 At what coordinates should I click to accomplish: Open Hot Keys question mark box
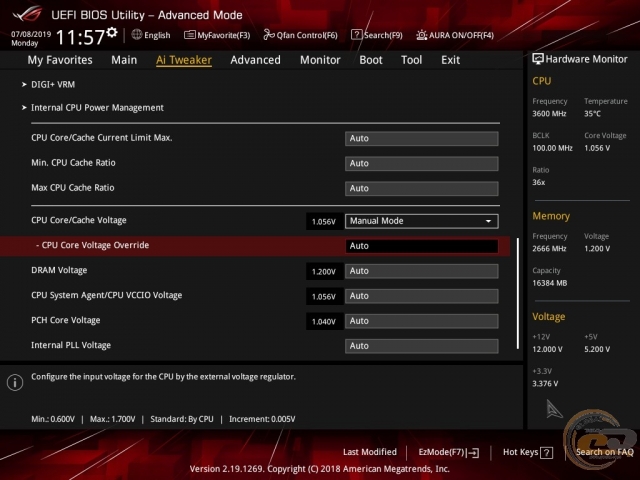547,452
